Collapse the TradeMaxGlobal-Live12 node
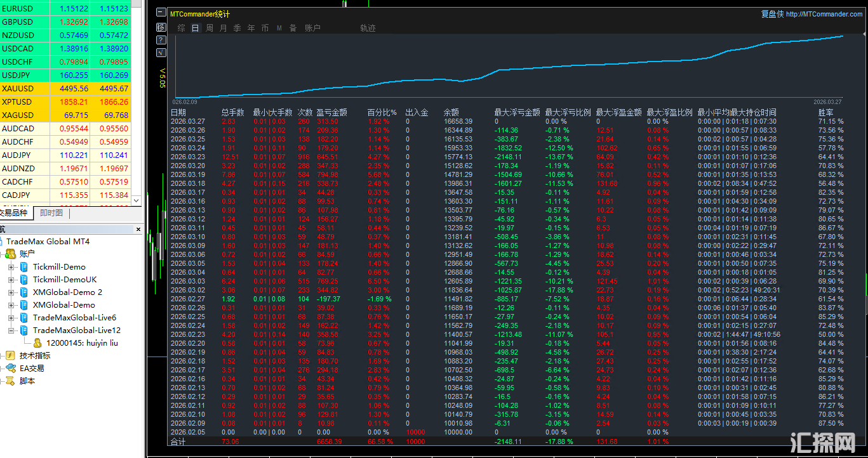The image size is (868, 458). pyautogui.click(x=11, y=330)
